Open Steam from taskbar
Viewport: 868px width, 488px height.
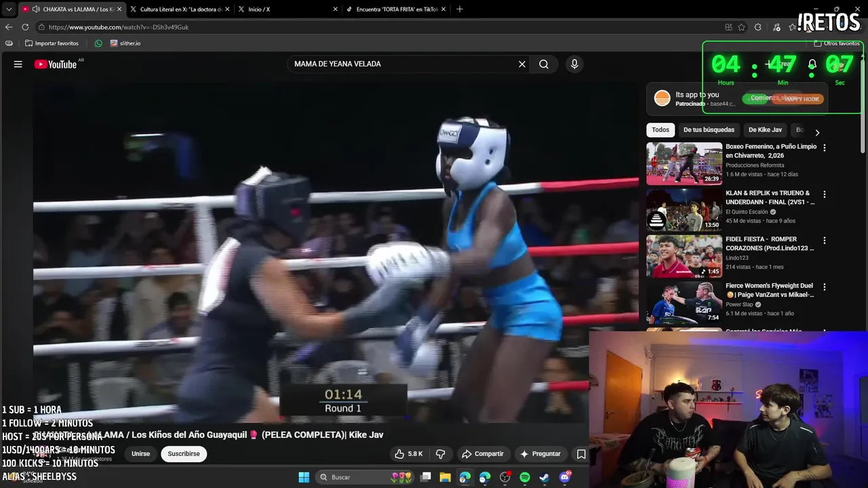click(545, 477)
